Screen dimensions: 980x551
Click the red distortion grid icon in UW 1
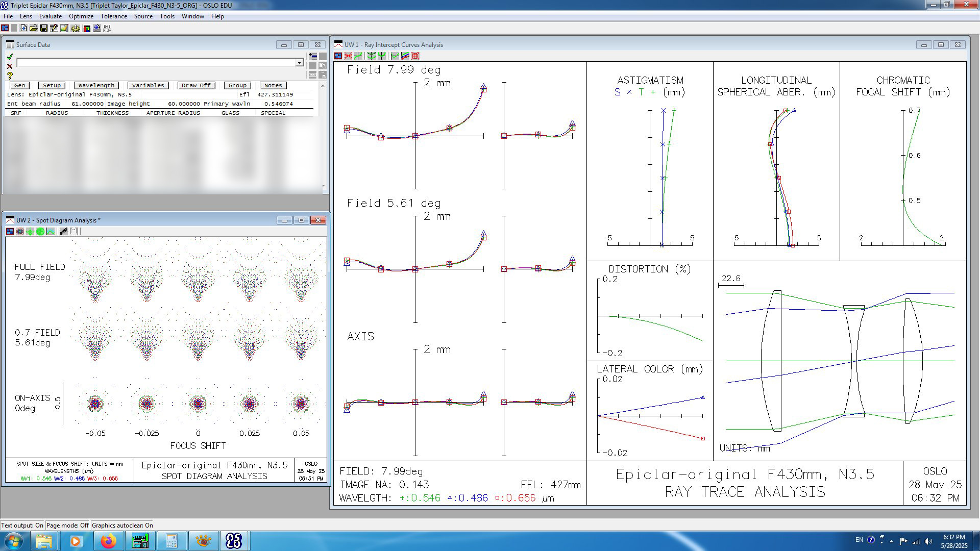tap(415, 56)
